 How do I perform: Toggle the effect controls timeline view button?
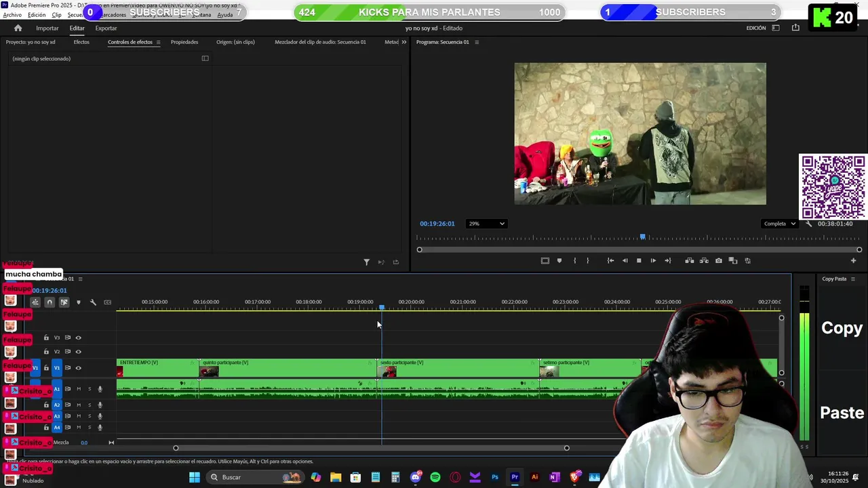205,58
